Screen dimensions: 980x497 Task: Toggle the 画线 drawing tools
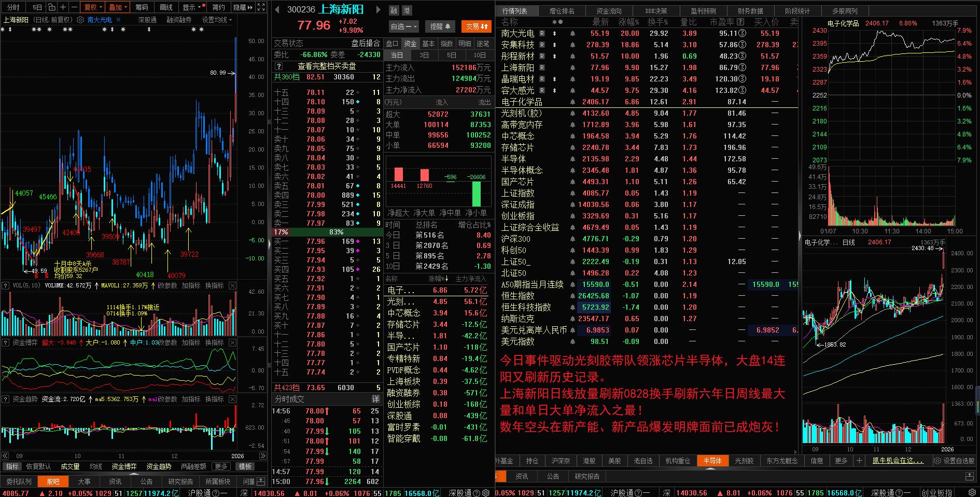point(166,7)
